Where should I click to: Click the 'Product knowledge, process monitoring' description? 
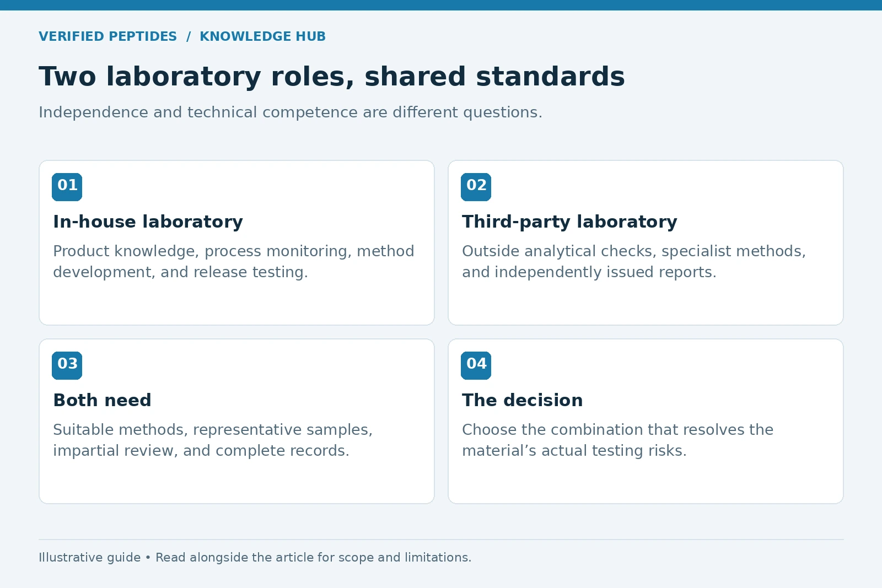tap(234, 262)
